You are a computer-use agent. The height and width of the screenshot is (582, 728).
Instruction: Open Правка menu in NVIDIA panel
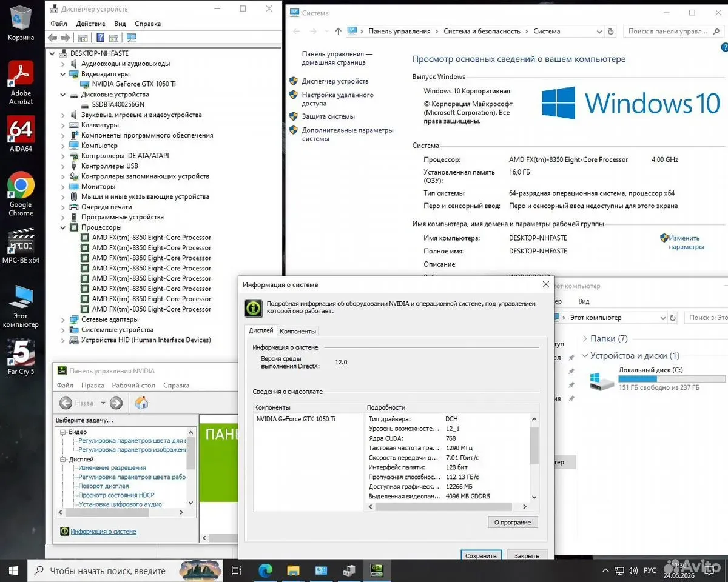coord(92,385)
